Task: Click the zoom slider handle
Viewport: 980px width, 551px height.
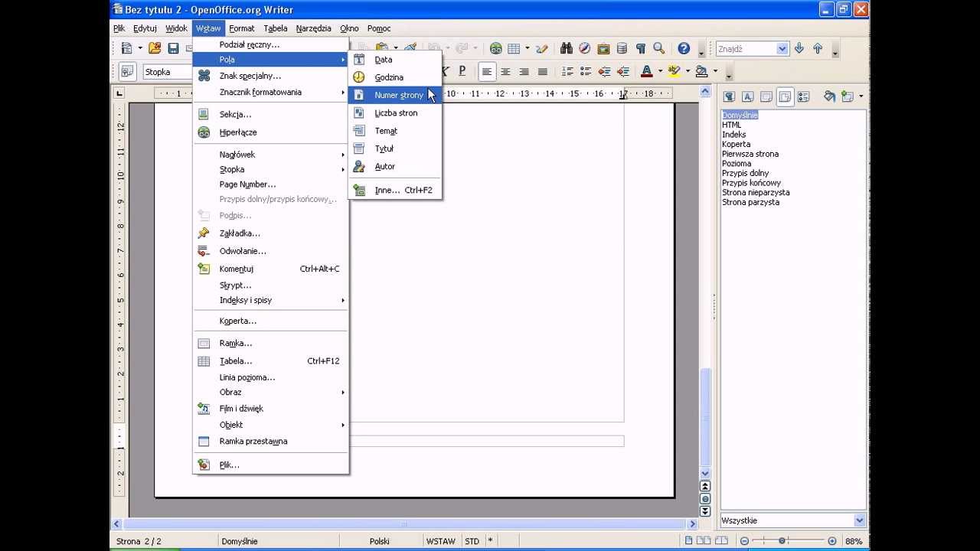Action: 782,541
